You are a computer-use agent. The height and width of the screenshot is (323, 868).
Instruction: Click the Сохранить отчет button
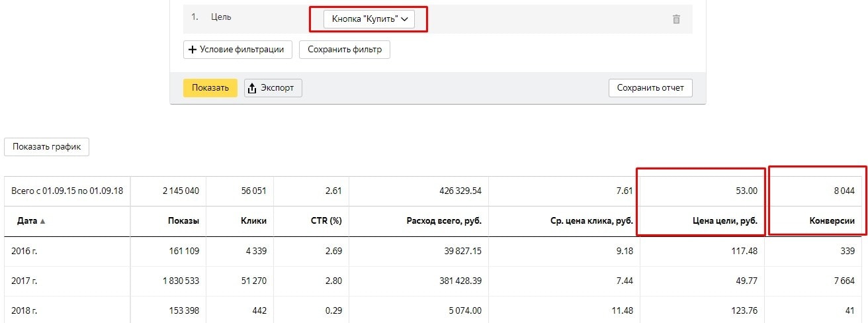point(650,88)
